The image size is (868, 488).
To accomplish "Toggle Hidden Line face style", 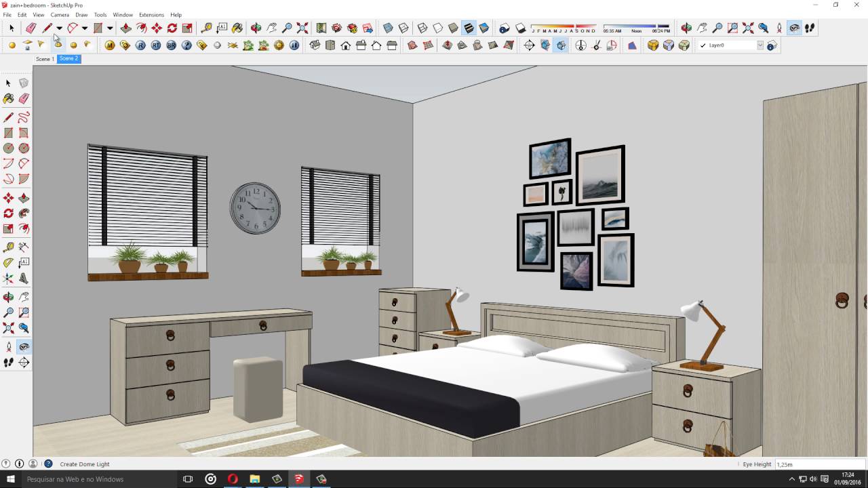I will [438, 28].
